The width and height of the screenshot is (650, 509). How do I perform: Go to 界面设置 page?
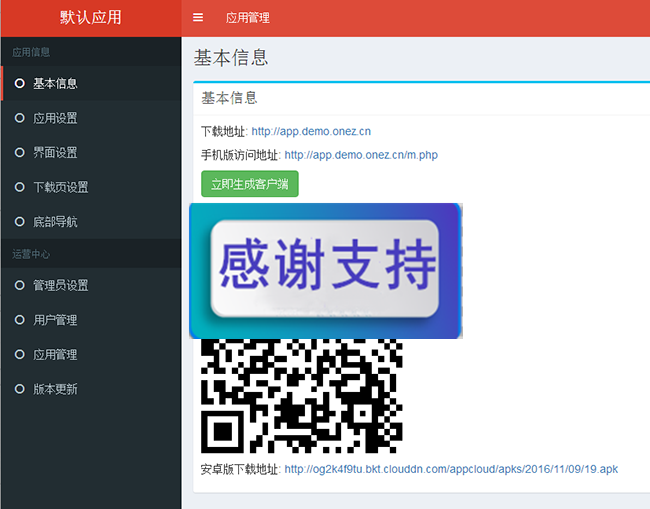tap(91, 153)
